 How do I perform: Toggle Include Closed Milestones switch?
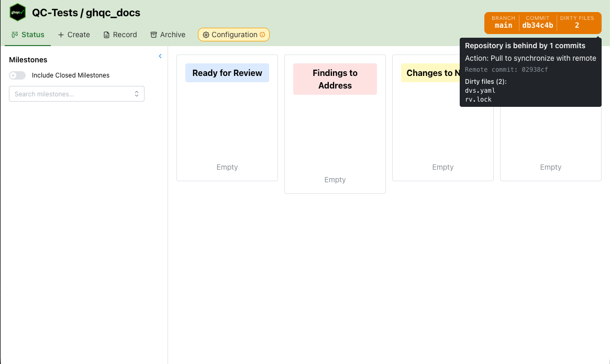17,75
